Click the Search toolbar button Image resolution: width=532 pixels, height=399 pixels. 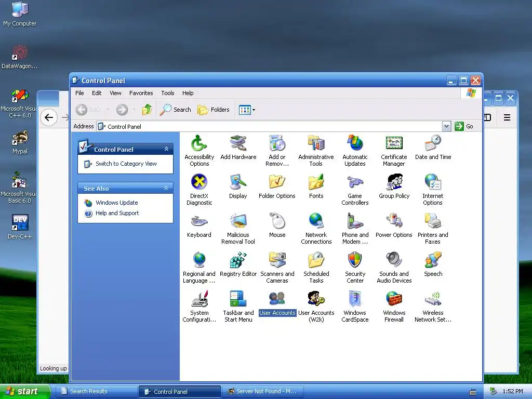(176, 110)
